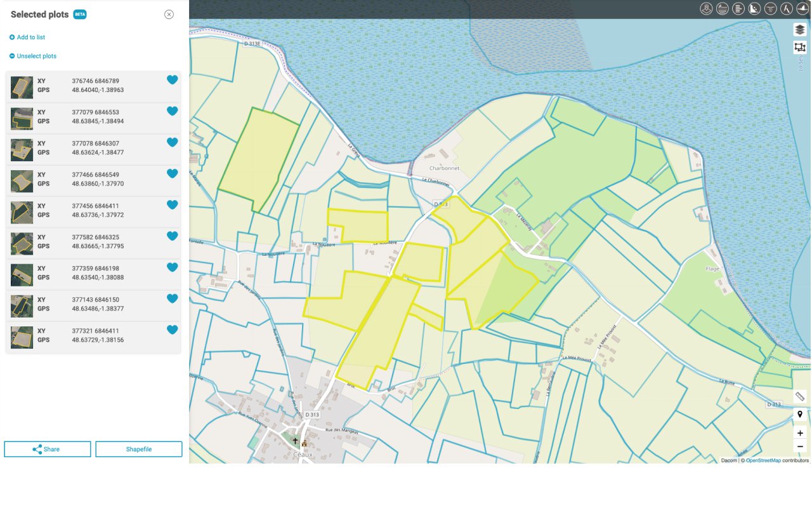This screenshot has height=508, width=812.
Task: Select GPS coordinates 48.64040,-1.38963
Action: [98, 90]
